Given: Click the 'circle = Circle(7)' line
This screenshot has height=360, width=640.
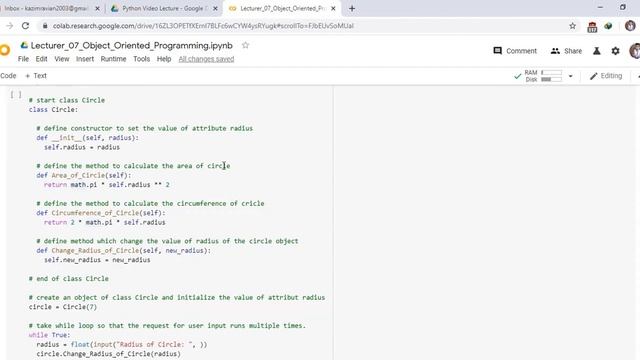Looking at the screenshot, I should (x=63, y=307).
